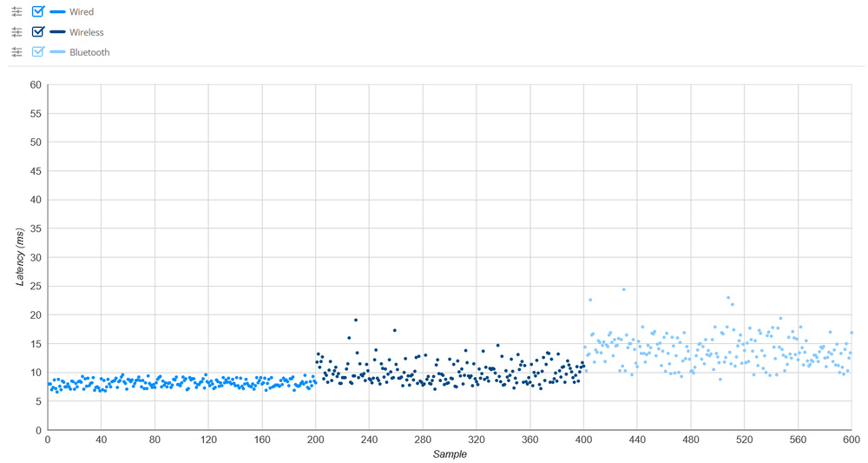Click the 600 tick label on x-axis
The height and width of the screenshot is (463, 868).
851,440
